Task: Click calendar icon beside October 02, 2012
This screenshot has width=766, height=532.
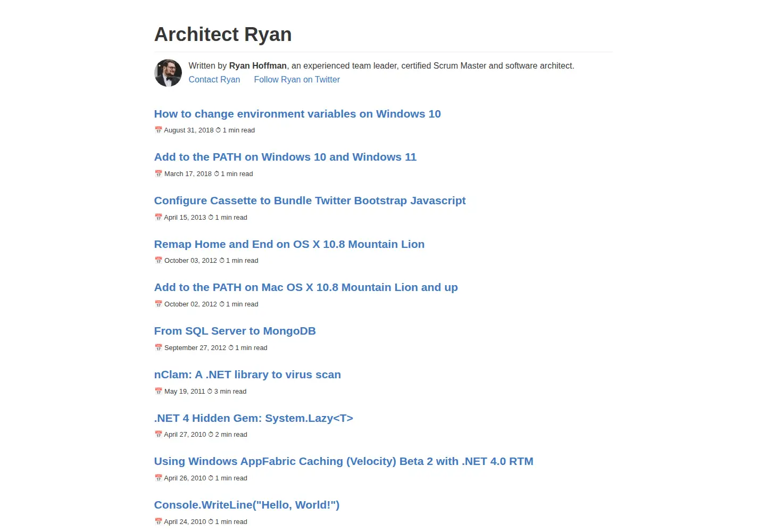Action: coord(158,304)
